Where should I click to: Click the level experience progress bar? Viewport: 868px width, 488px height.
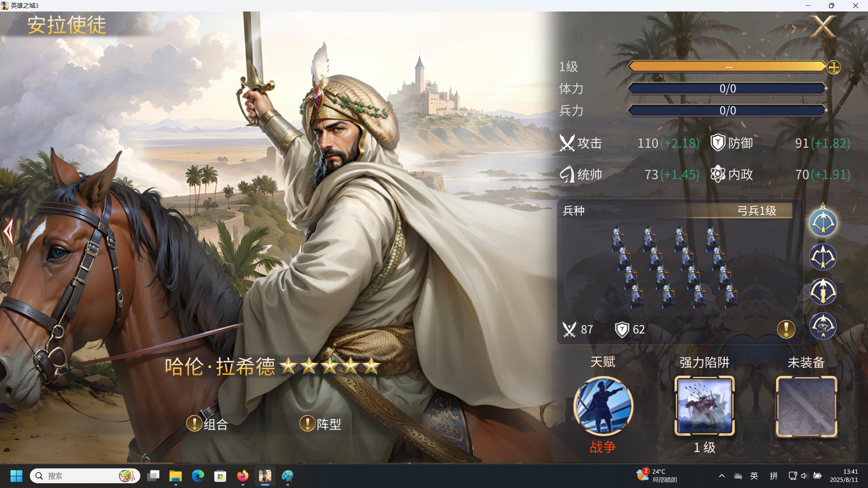[x=727, y=66]
